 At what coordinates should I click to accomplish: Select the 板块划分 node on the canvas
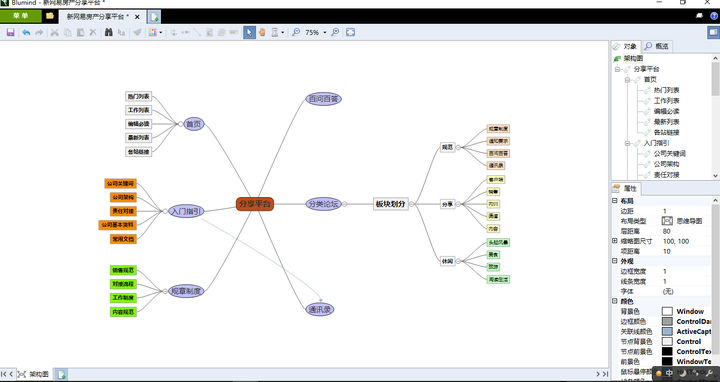[x=390, y=204]
